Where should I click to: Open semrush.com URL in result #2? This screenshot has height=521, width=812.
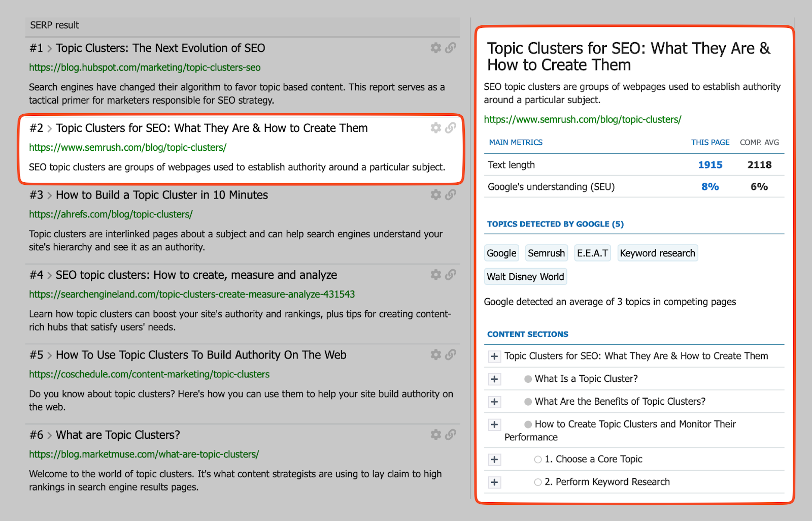tap(127, 148)
